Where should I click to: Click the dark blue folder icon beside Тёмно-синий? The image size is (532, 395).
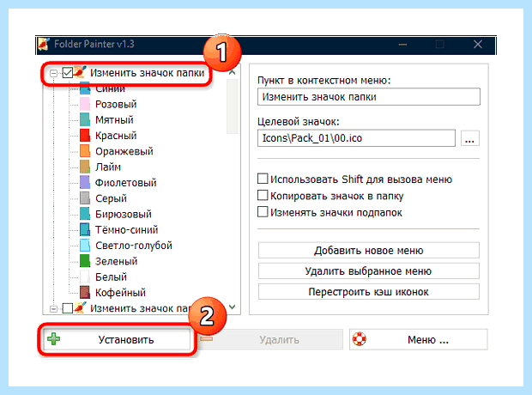pyautogui.click(x=85, y=229)
